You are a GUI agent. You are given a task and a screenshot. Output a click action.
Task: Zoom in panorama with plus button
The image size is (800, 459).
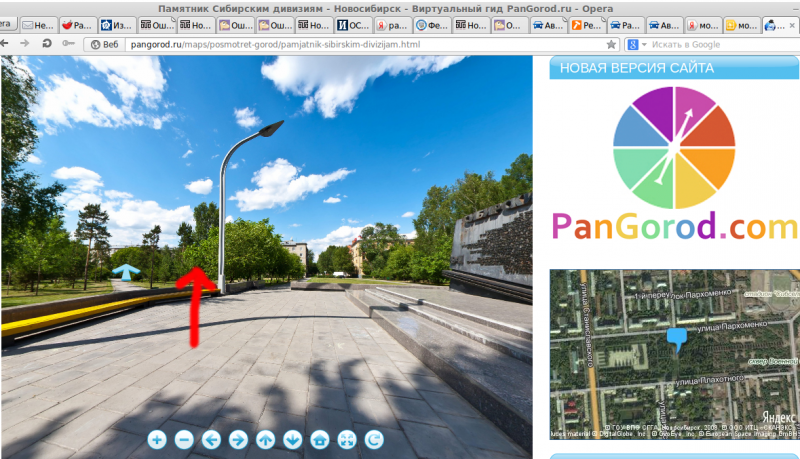[x=157, y=439]
